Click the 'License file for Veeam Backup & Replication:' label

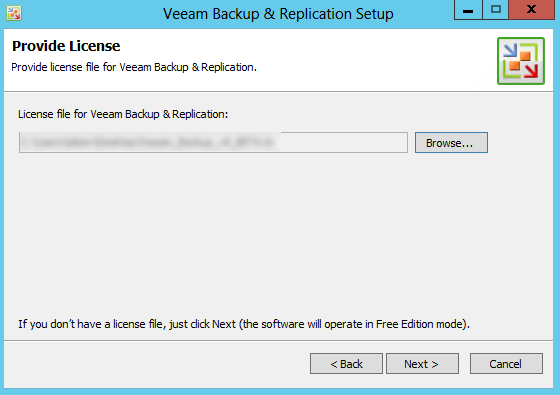pos(123,114)
